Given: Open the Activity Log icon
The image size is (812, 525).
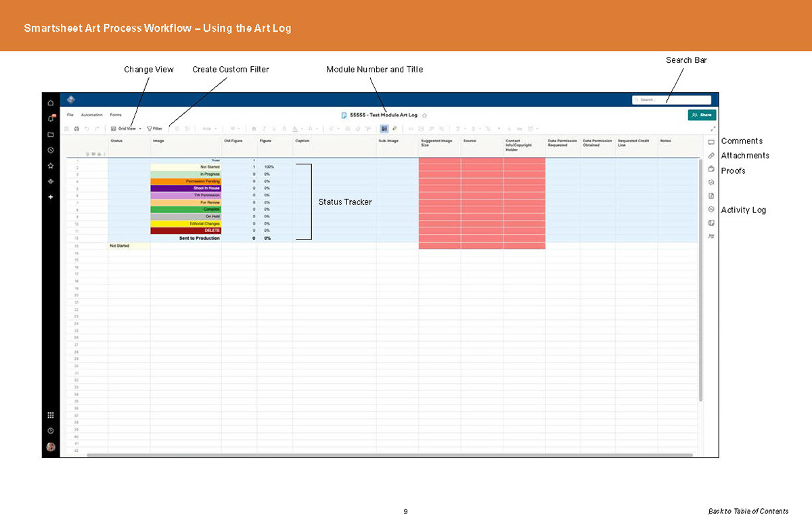Looking at the screenshot, I should [711, 209].
